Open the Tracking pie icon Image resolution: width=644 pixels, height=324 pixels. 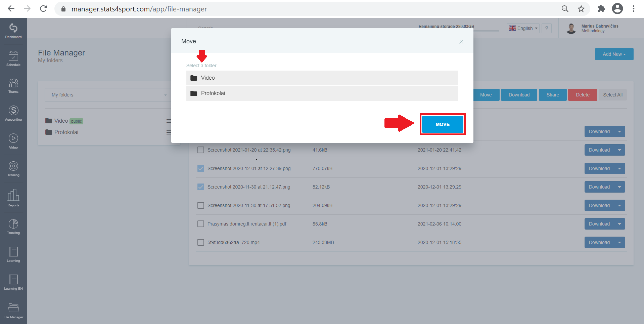pos(13,227)
